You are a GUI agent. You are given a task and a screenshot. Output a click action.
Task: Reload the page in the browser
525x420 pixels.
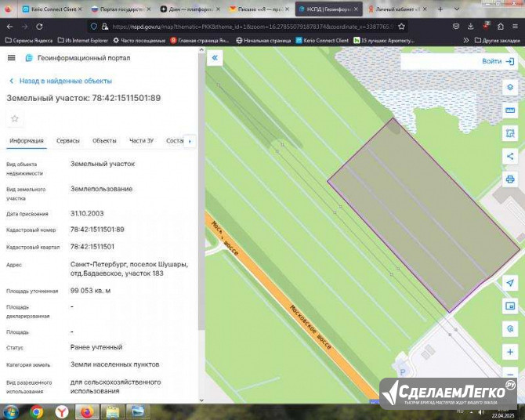[39, 27]
